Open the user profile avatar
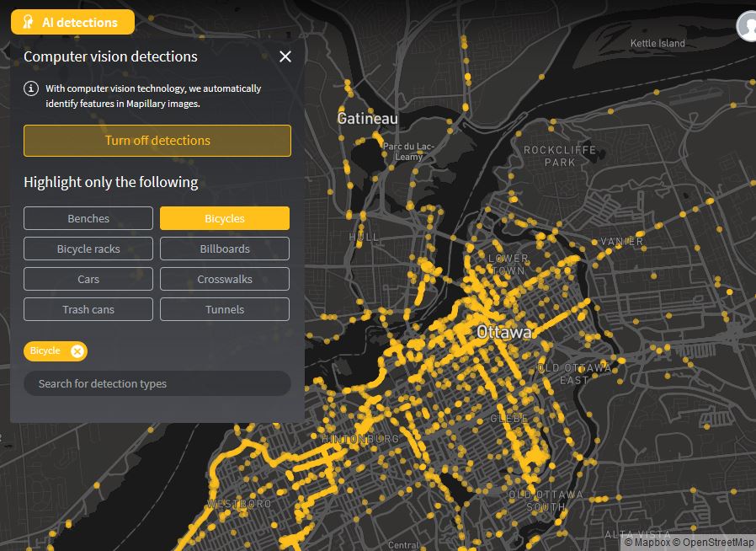The image size is (756, 551). pos(748,25)
